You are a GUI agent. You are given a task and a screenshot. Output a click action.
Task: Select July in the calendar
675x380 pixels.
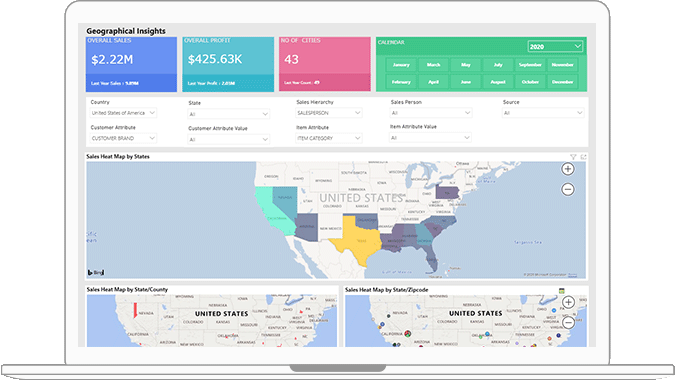click(498, 65)
